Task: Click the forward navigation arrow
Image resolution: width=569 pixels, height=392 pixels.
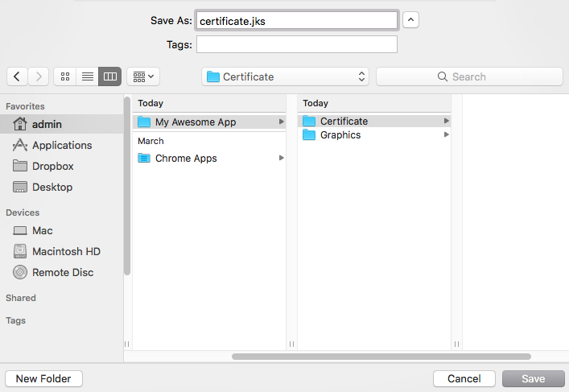Action: (38, 76)
